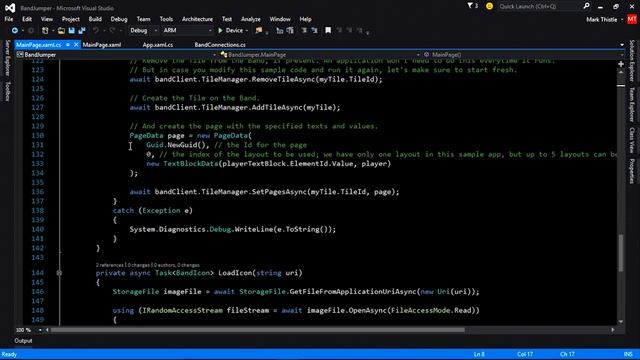640x360 pixels.
Task: Expand the Device target dropdown arrow
Action: point(247,31)
